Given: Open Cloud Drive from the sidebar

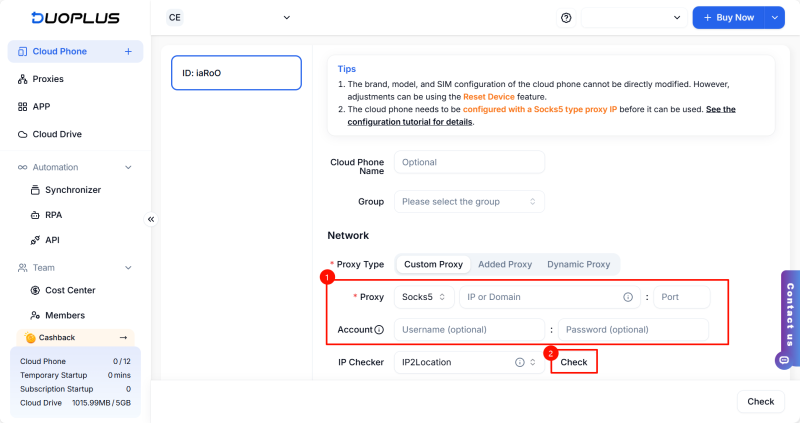Looking at the screenshot, I should click(56, 134).
